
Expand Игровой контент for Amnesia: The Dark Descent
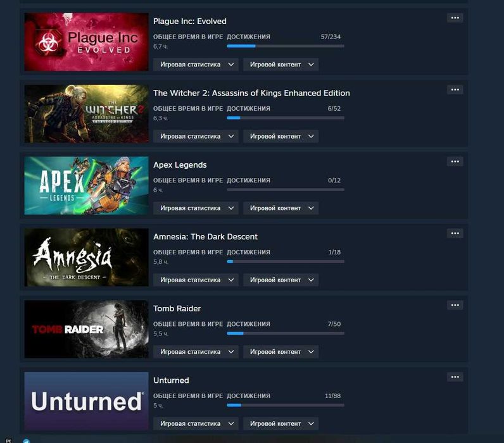tap(280, 280)
